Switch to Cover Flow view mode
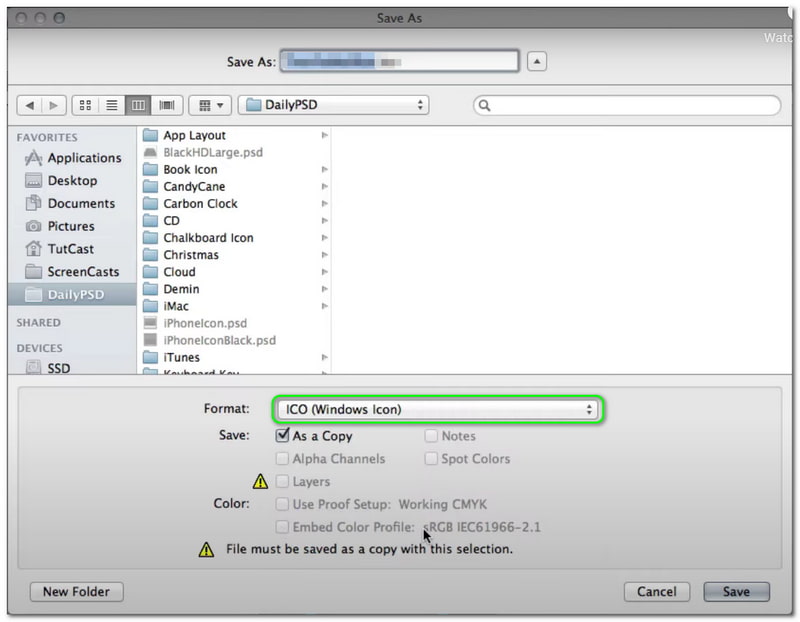The image size is (800, 622). (167, 106)
